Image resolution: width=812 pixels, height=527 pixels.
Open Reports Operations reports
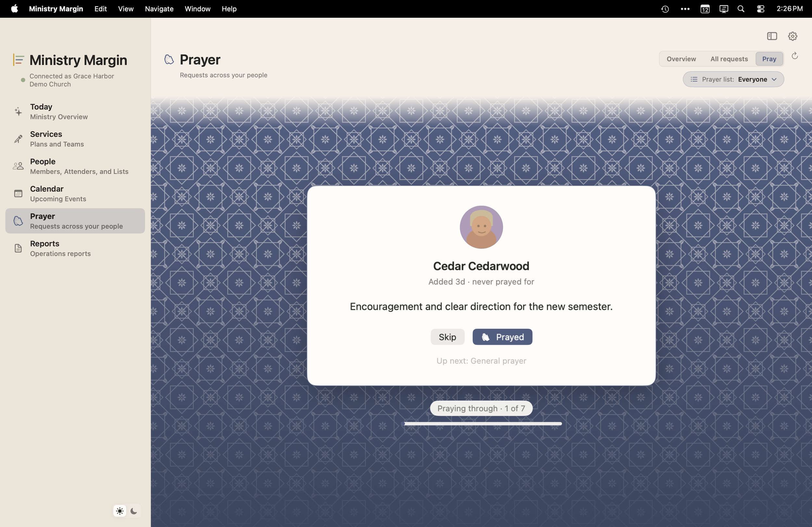click(x=75, y=248)
